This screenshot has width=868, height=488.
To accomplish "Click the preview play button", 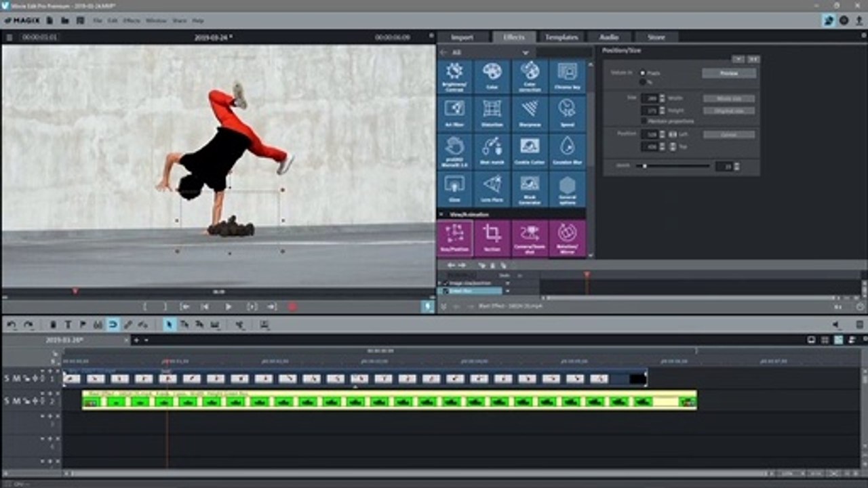I will (229, 307).
